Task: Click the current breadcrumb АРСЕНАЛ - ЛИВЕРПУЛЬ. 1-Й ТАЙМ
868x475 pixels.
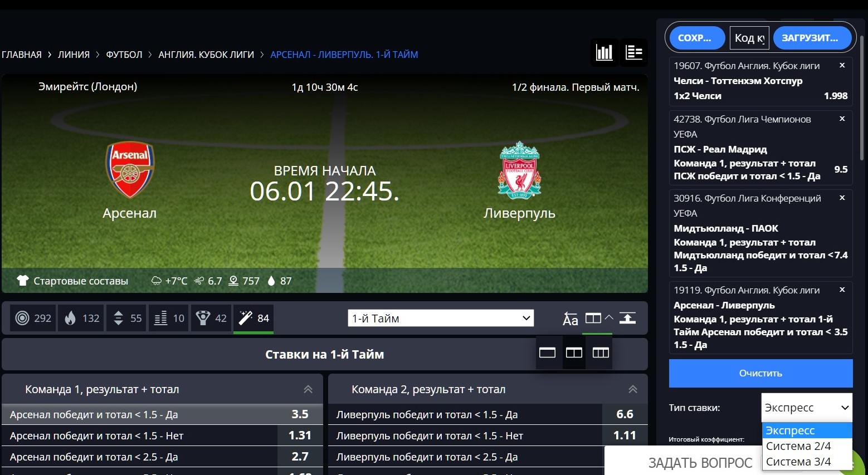Action: click(344, 55)
